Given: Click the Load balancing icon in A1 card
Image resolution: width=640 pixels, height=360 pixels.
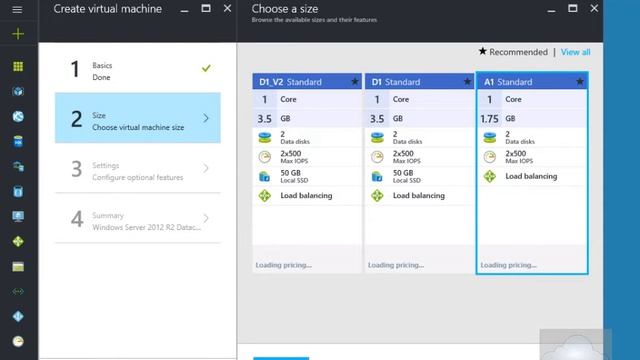Looking at the screenshot, I should tap(490, 176).
